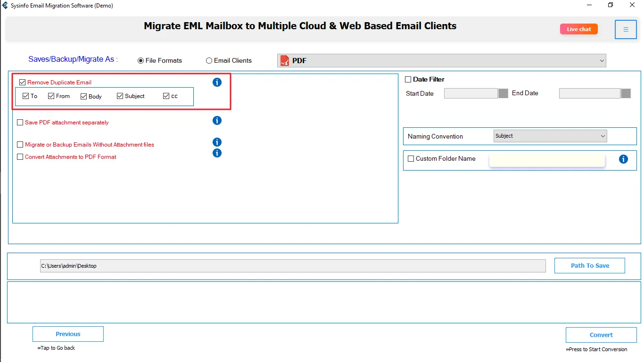Open the hamburger menu icon

click(x=626, y=30)
